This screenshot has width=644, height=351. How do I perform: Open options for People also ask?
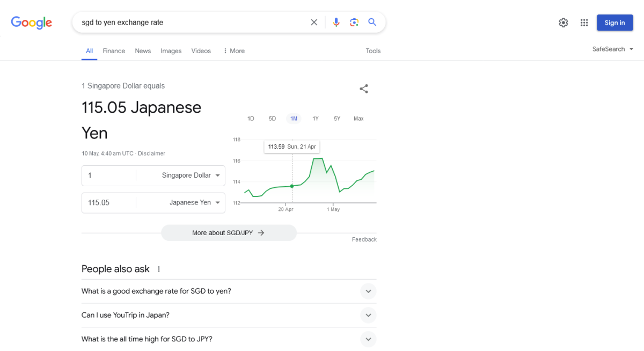tap(159, 269)
